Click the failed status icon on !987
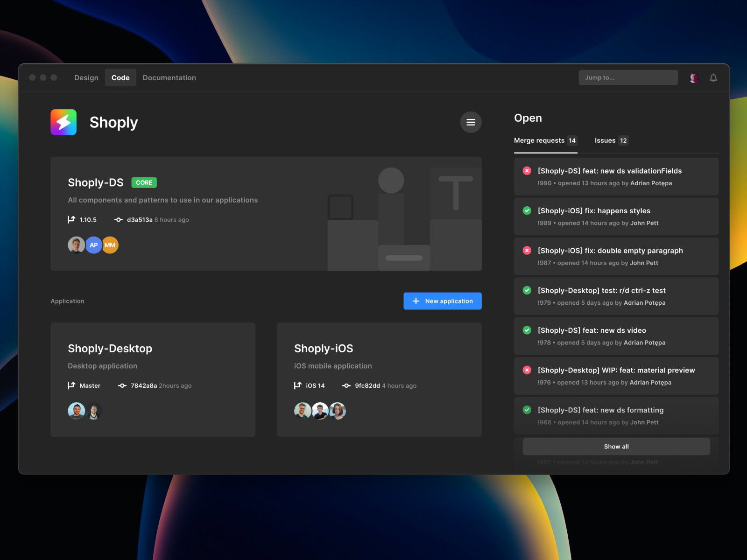 point(527,251)
